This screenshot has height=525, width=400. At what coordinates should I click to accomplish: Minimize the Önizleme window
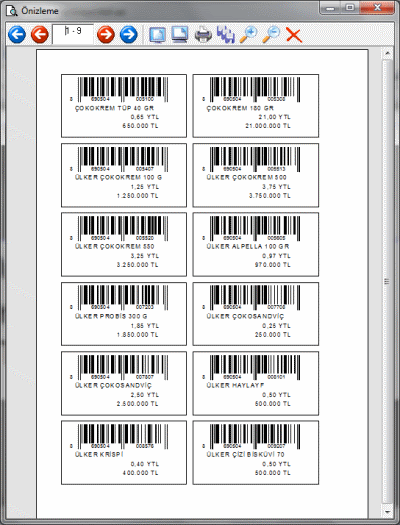pos(330,8)
